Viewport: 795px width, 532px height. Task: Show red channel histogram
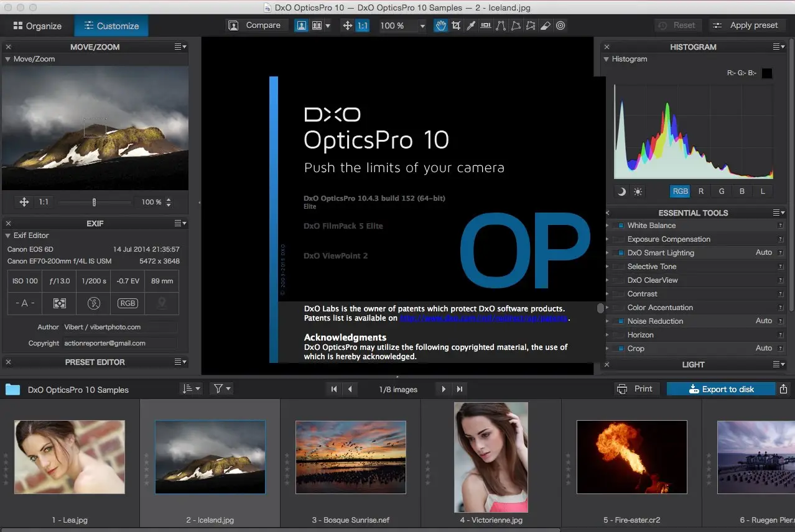click(701, 191)
